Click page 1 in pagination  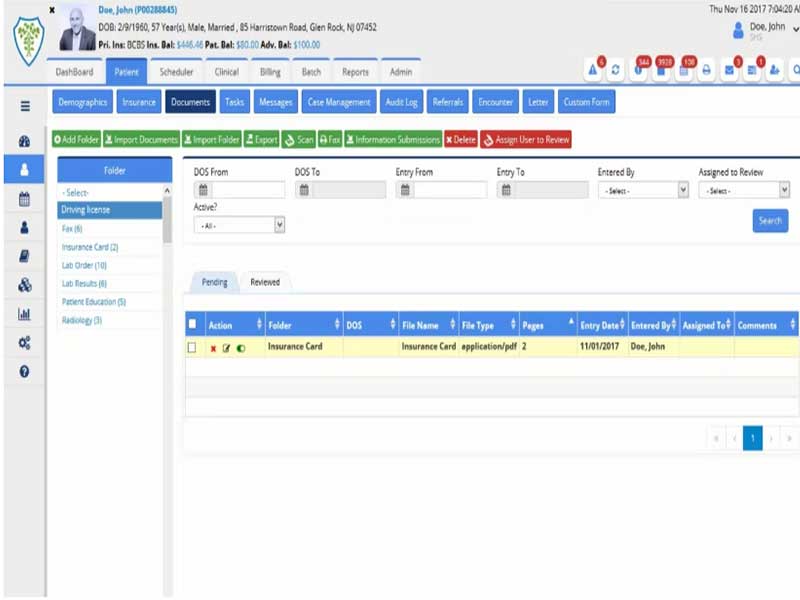(753, 438)
